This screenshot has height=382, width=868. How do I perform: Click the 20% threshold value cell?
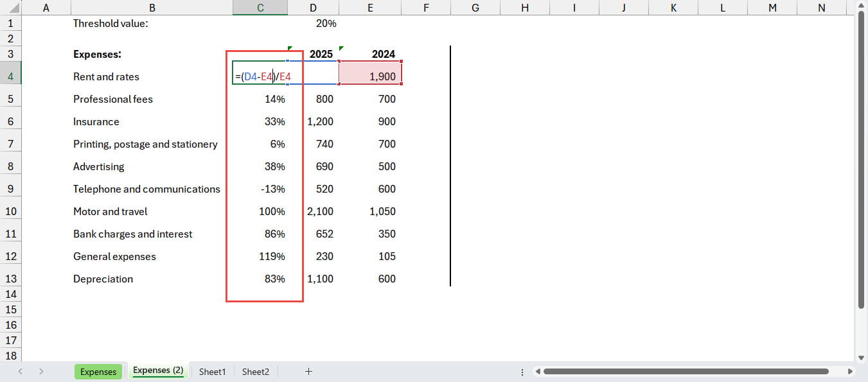click(326, 23)
